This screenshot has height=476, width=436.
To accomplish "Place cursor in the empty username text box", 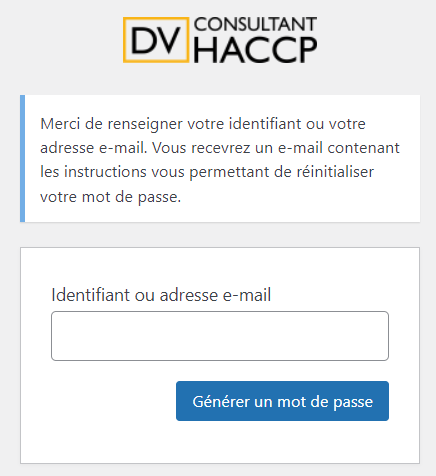I will pos(220,336).
